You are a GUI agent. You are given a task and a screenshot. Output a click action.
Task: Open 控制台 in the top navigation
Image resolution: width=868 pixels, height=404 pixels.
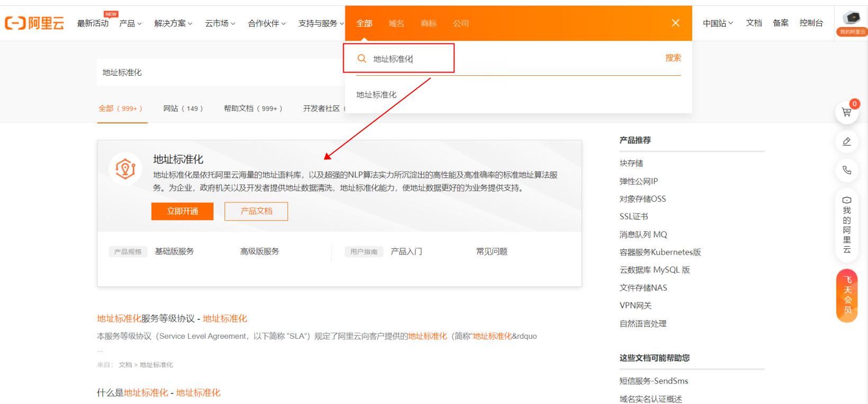[811, 23]
